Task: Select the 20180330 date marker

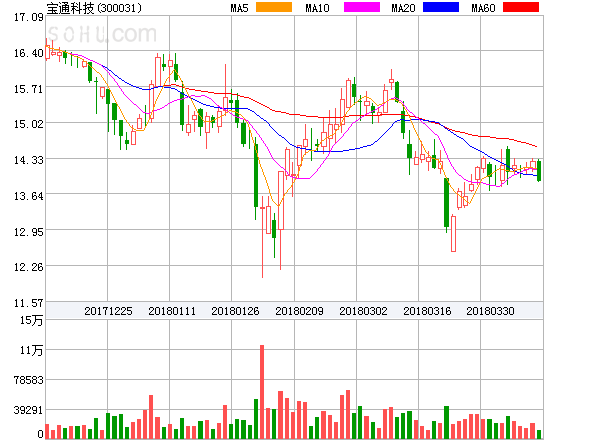Action: pos(490,311)
